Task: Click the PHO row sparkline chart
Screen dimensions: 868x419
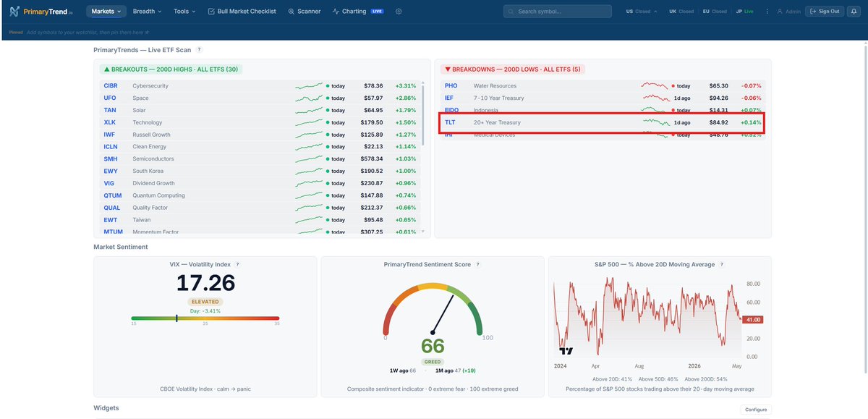Action: coord(655,85)
